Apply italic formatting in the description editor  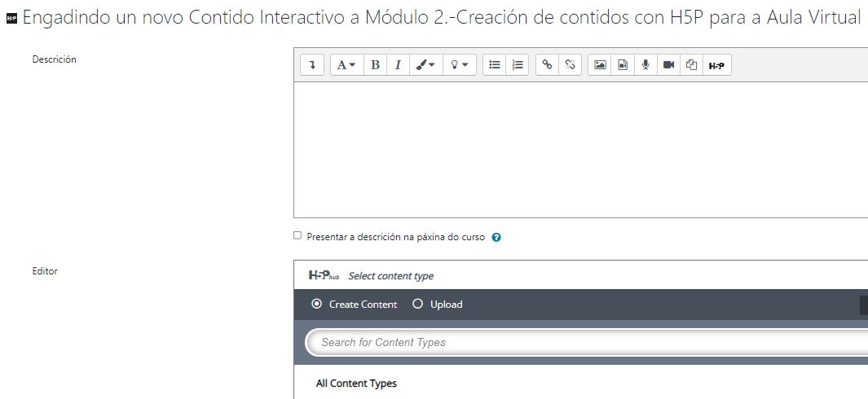pos(398,65)
